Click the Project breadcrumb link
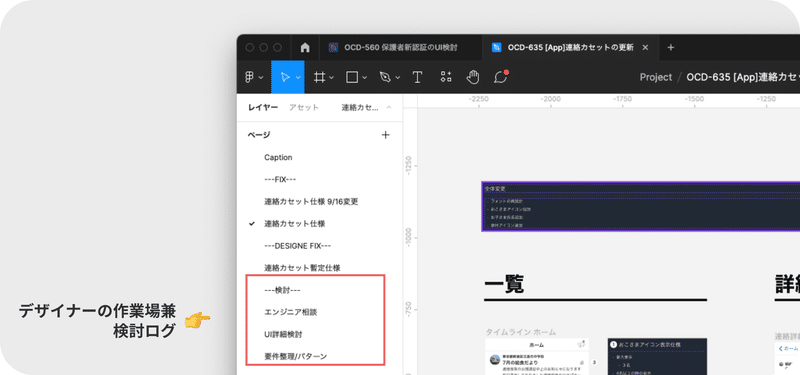The height and width of the screenshot is (375, 800). click(x=656, y=77)
